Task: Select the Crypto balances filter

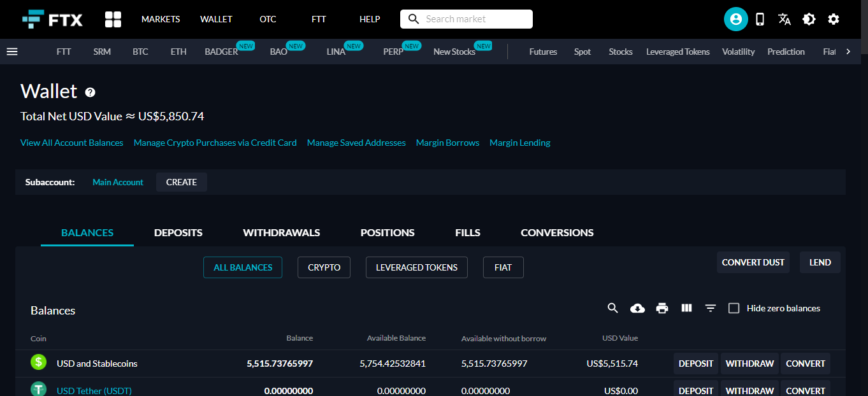Action: 324,267
